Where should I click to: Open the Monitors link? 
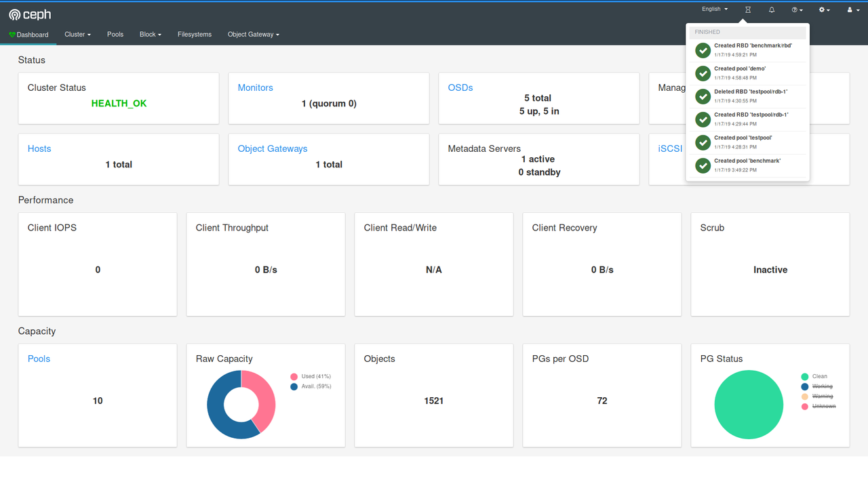256,87
